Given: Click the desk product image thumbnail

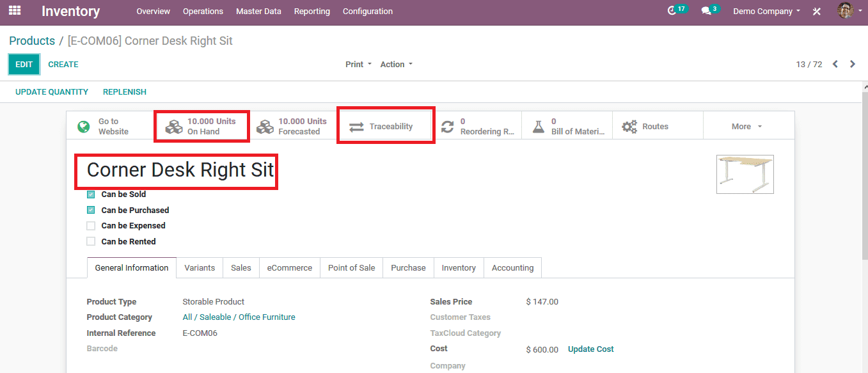Looking at the screenshot, I should point(745,174).
